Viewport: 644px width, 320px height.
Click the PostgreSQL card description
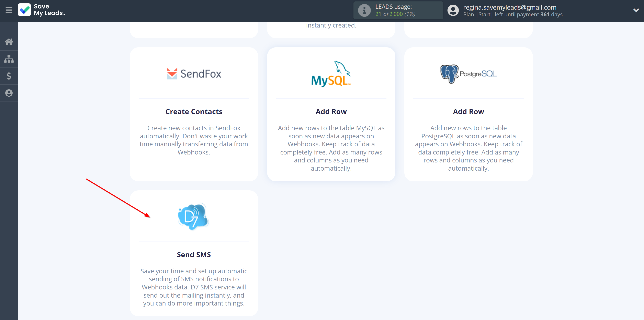click(468, 148)
